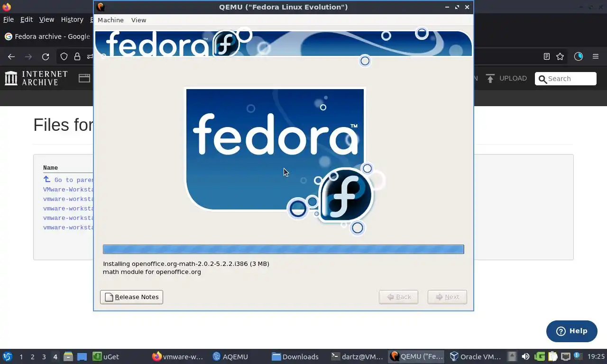Open the system start menu icon
Screen dimensions: 607x364
7,356
